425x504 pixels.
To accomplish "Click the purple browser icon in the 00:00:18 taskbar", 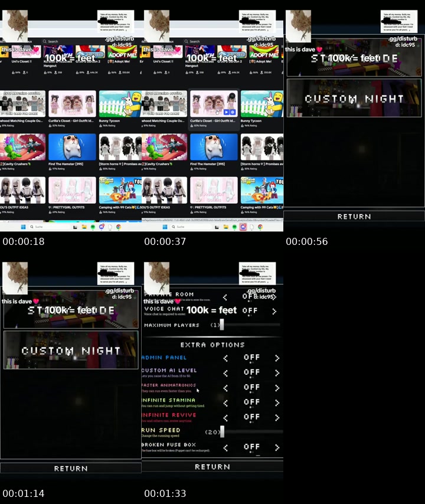I will (102, 227).
